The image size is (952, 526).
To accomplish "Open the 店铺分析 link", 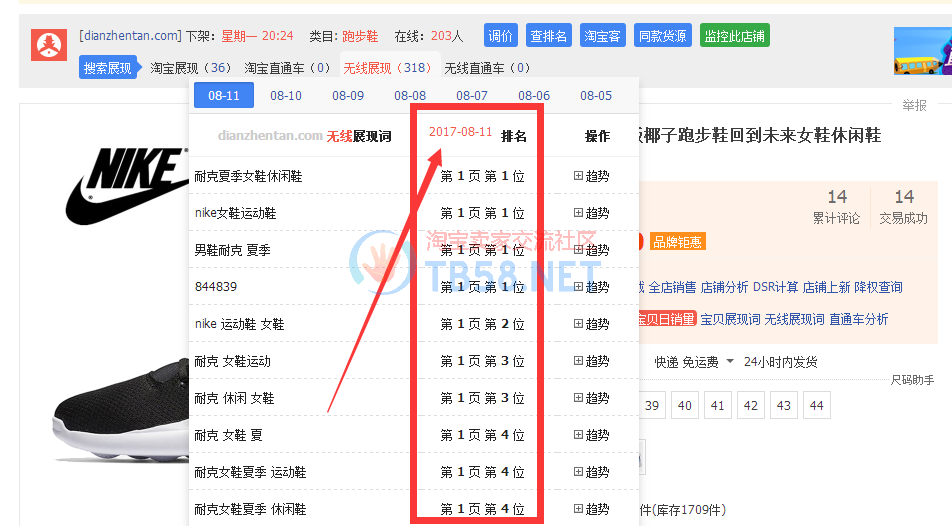I will (x=724, y=287).
